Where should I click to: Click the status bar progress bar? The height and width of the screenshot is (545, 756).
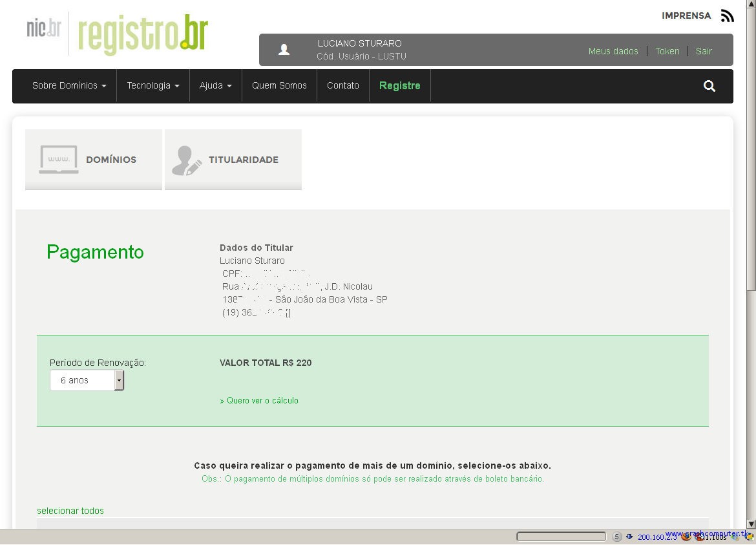[x=562, y=537]
